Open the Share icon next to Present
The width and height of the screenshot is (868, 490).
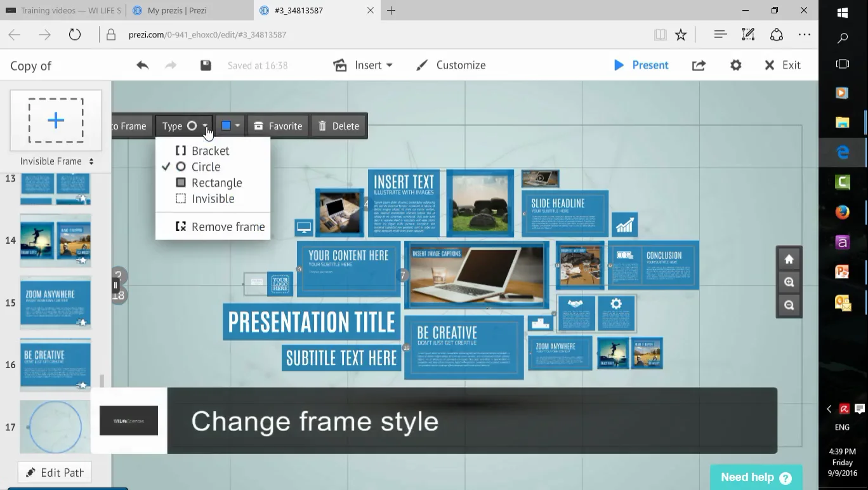coord(699,65)
